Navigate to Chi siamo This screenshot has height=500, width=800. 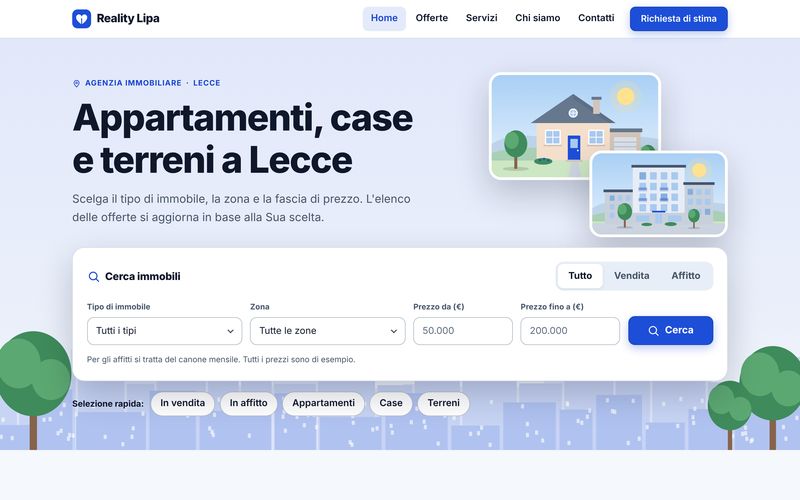click(x=538, y=18)
